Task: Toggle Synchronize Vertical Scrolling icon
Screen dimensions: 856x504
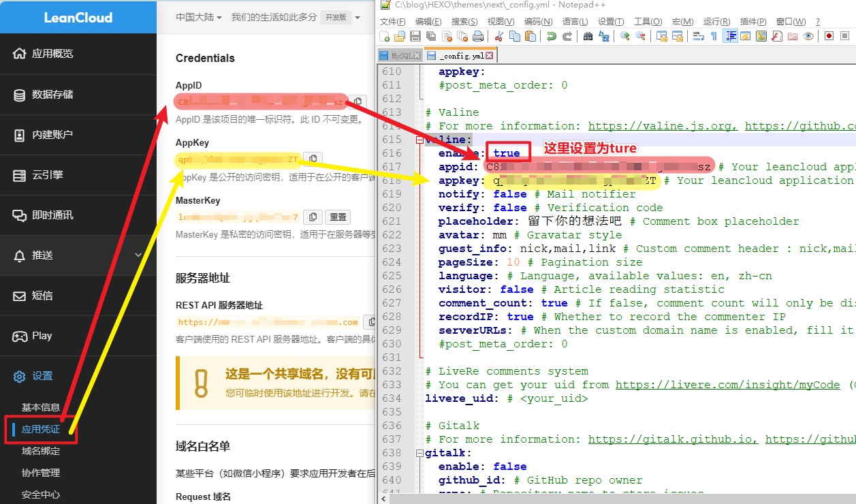Action: [662, 35]
